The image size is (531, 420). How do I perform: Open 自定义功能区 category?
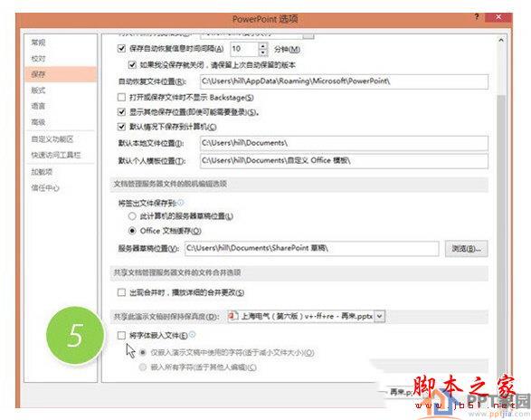point(52,139)
